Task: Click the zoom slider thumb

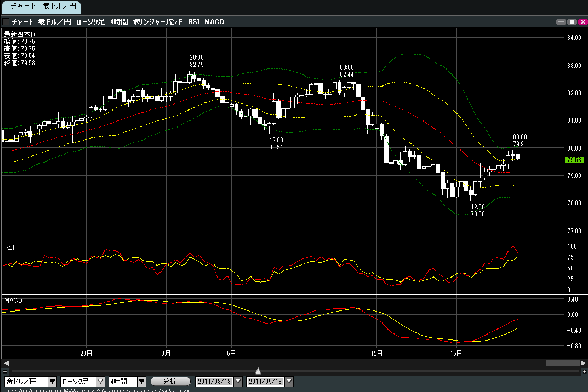Action: pyautogui.click(x=258, y=372)
